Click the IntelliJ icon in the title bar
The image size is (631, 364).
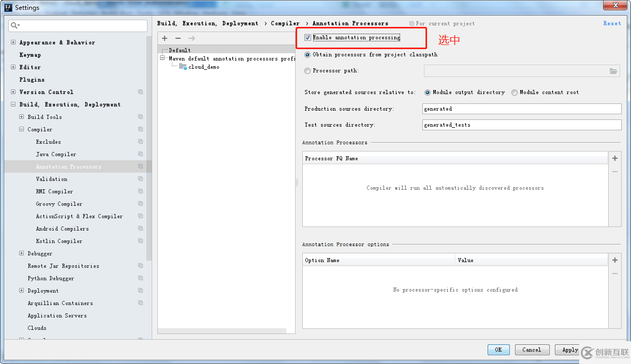[8, 8]
